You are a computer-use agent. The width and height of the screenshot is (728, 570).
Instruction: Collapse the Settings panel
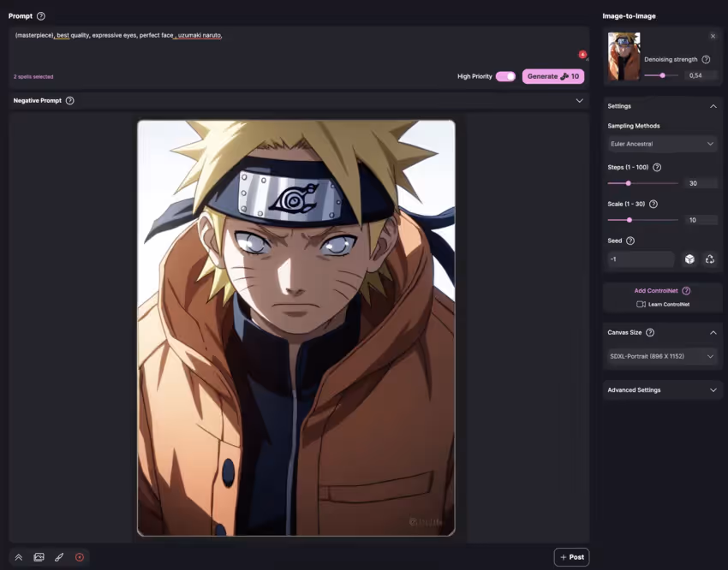(713, 105)
